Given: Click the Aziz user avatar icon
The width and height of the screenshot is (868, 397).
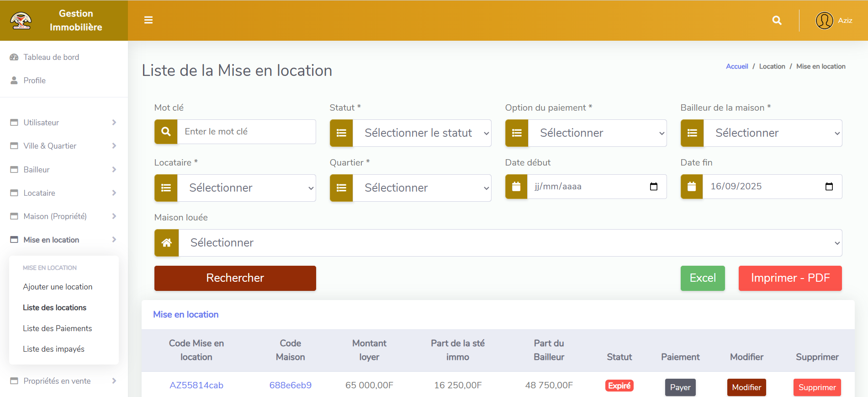Looking at the screenshot, I should coord(824,21).
